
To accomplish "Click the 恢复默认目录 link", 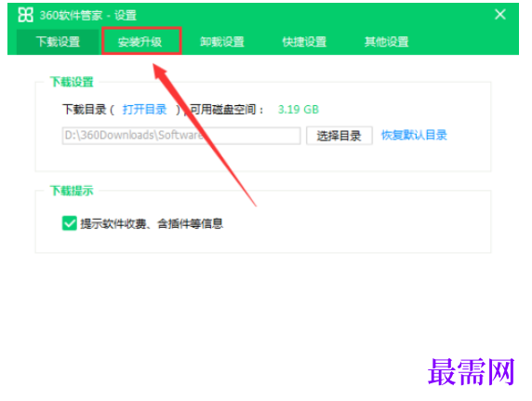I will (x=414, y=135).
